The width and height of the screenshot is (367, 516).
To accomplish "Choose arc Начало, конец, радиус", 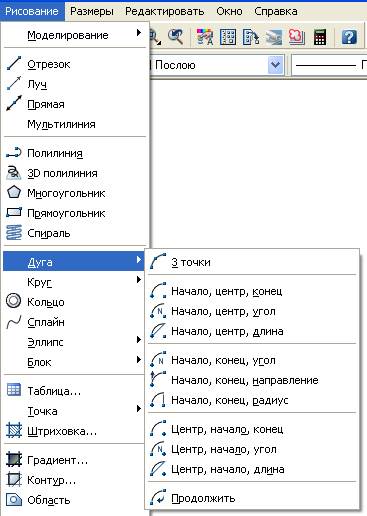I will click(x=252, y=400).
